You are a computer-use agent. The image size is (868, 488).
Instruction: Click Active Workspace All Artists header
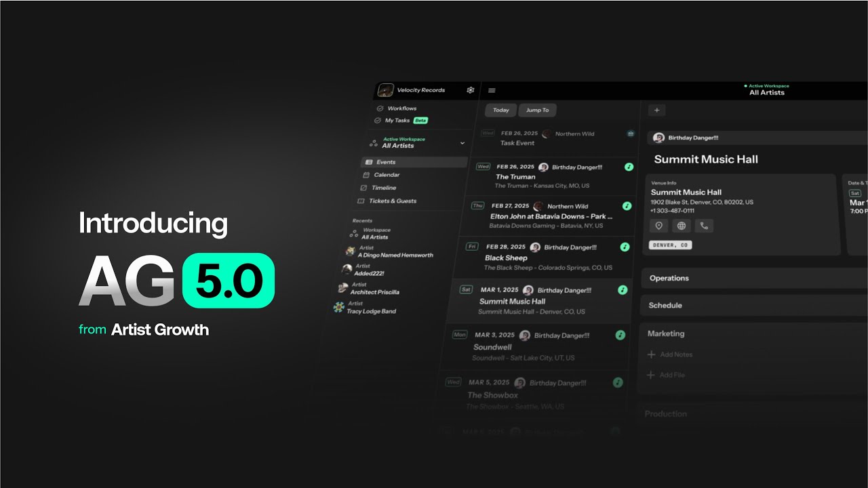(767, 90)
